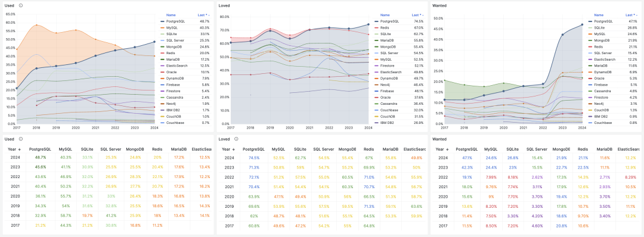Sort Wanted legend by Last * column

click(x=631, y=14)
